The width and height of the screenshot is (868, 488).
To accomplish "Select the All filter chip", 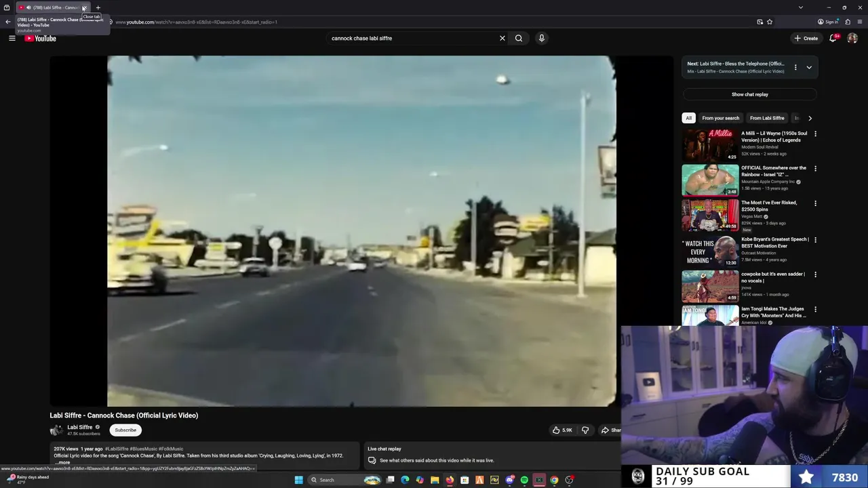I will 688,118.
